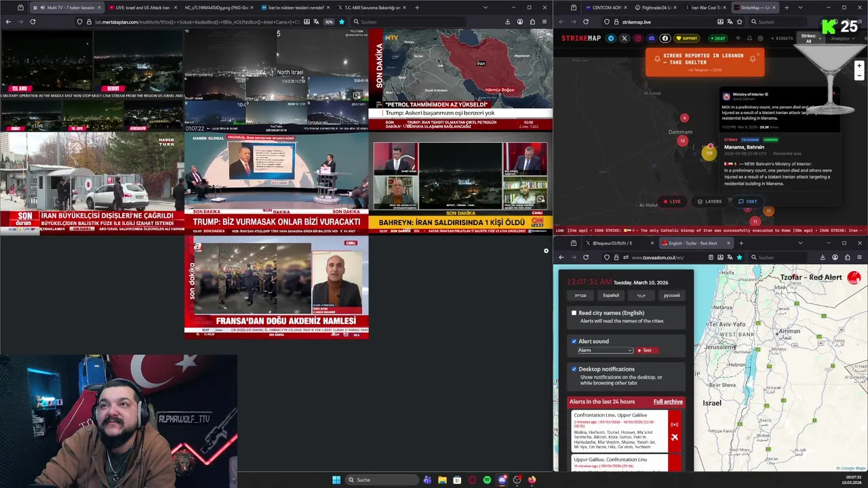Open the Alarm sound dropdown
This screenshot has height=488, width=868.
click(605, 350)
